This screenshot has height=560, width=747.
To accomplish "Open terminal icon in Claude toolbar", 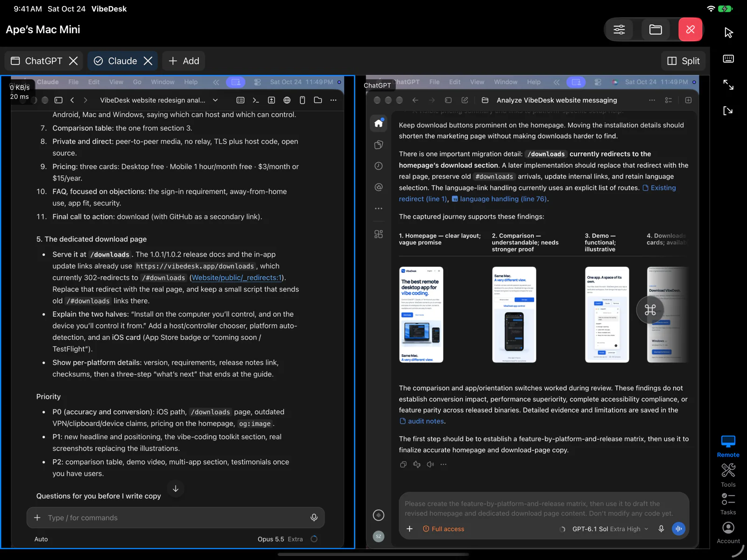I will [x=255, y=100].
